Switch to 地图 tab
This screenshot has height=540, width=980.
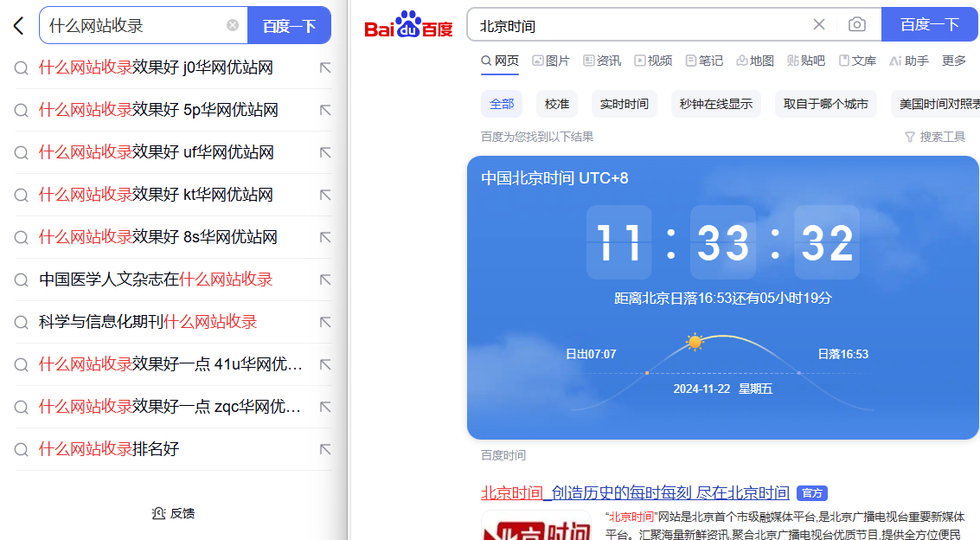(755, 61)
